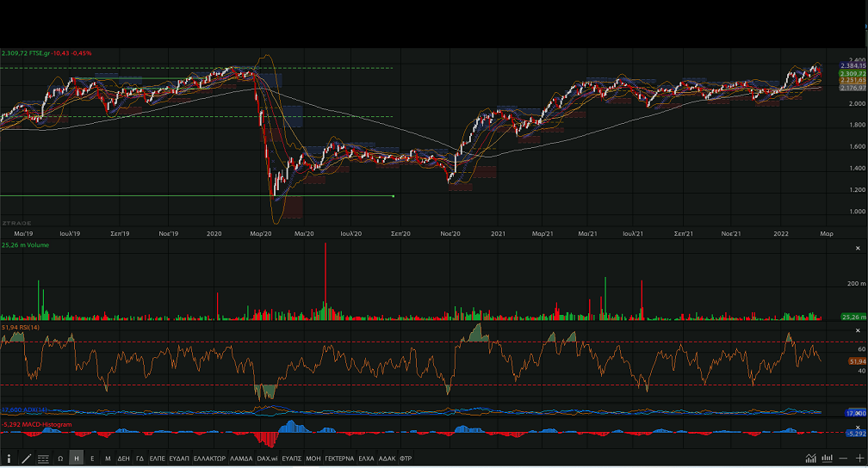Open the indicators chart icon
Image resolution: width=868 pixels, height=468 pixels.
(x=810, y=458)
